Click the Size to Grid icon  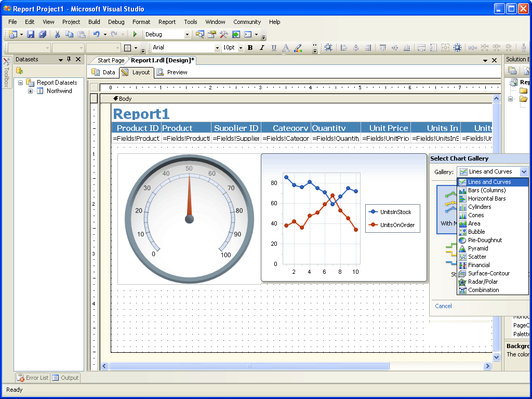coord(457,48)
